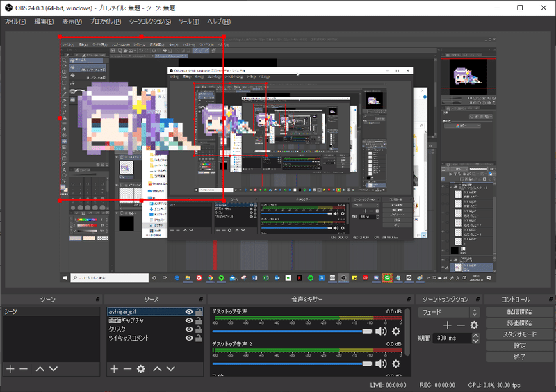
Task: Add a new source with the plus icon
Action: coord(114,369)
